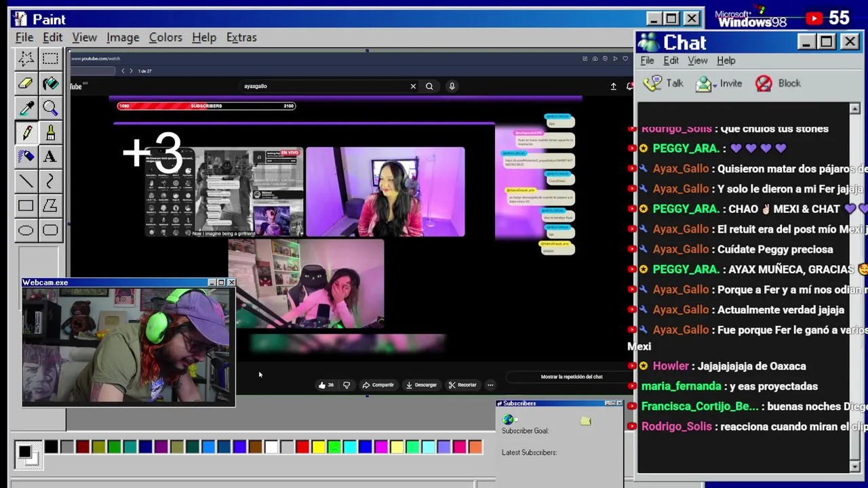The image size is (868, 488).
Task: Click the 'Subscriber Goal:' label
Action: [x=525, y=431]
